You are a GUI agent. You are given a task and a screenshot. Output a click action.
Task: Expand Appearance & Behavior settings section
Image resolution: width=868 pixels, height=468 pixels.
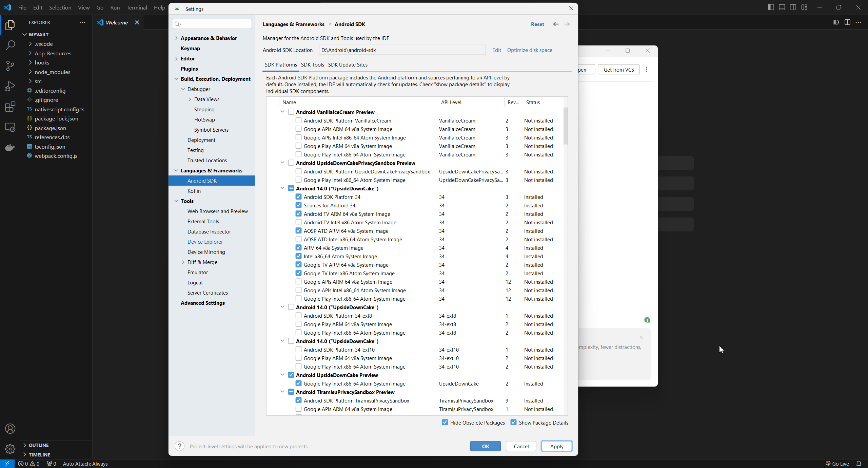coord(176,38)
